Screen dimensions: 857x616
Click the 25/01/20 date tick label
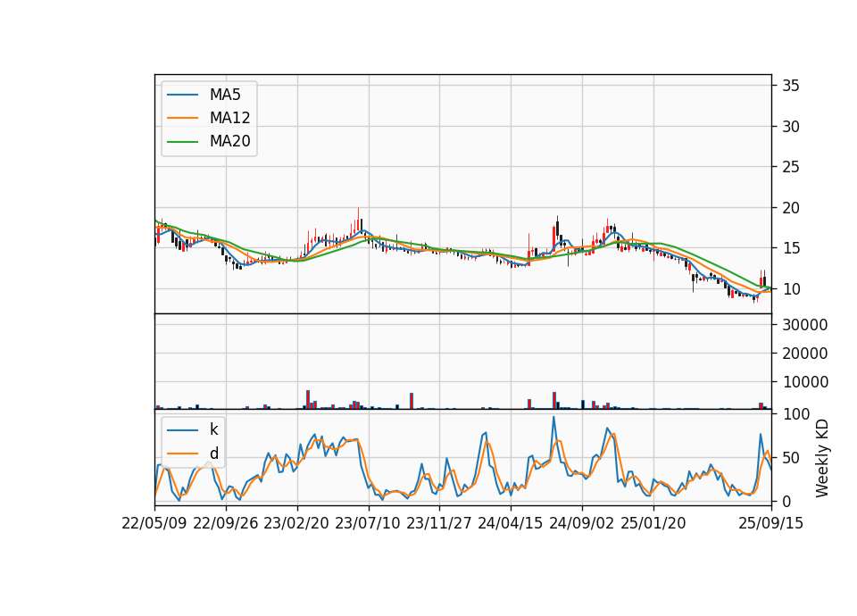click(653, 523)
